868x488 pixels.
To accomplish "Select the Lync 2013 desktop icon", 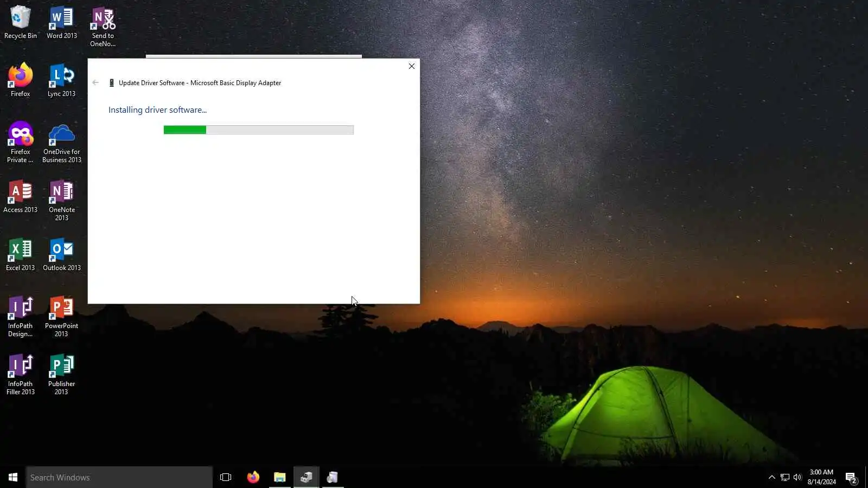I will point(61,81).
